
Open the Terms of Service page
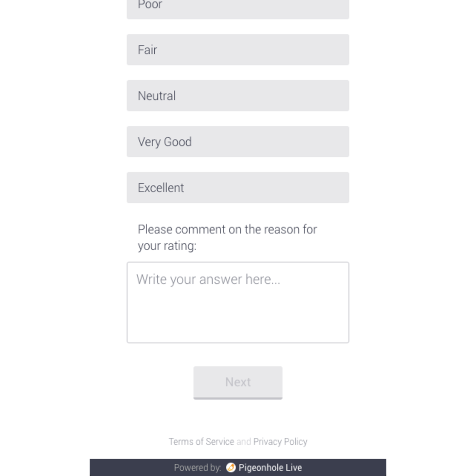point(201,441)
